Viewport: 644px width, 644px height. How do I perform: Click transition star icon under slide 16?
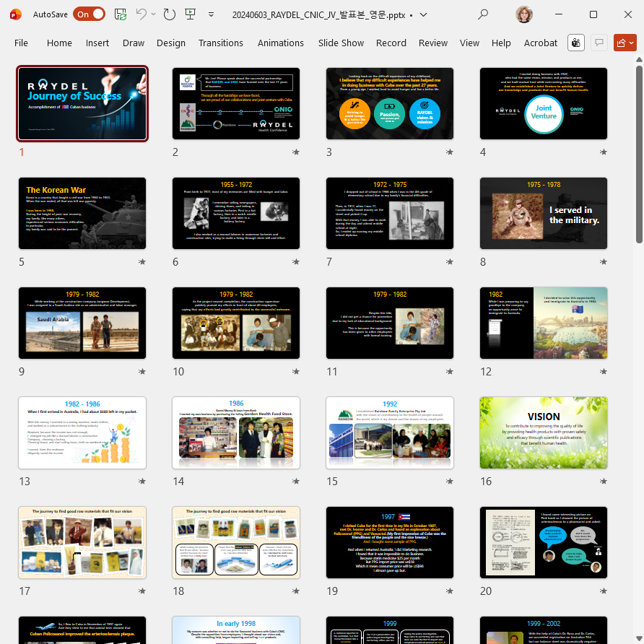click(604, 481)
